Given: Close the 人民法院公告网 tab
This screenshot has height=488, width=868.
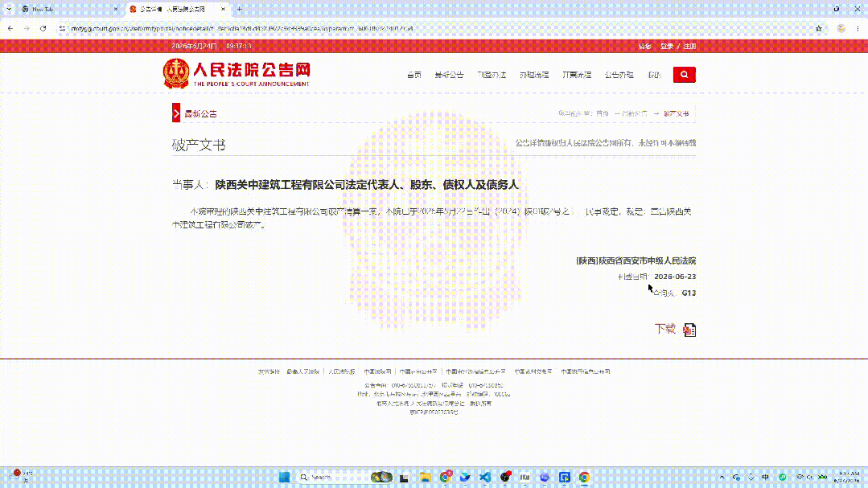Looking at the screenshot, I should pos(223,9).
